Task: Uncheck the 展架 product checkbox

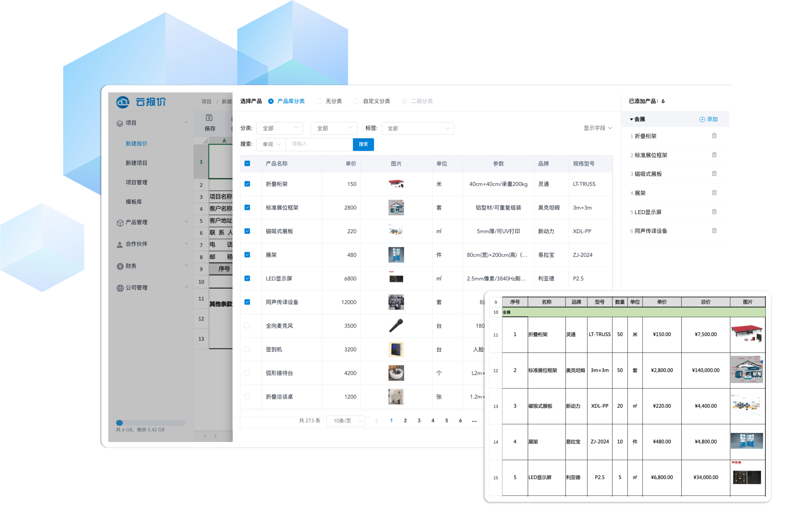Action: click(247, 255)
